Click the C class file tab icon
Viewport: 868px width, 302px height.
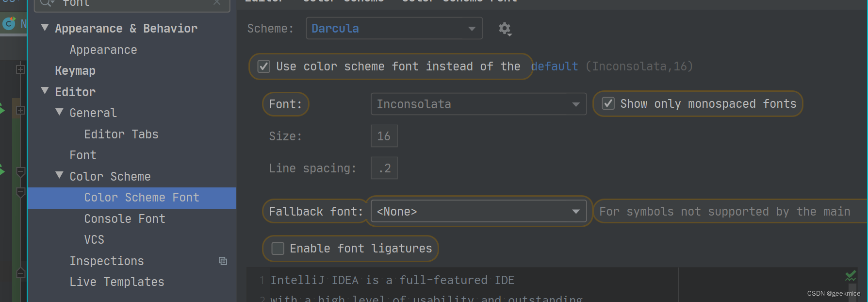coord(9,23)
